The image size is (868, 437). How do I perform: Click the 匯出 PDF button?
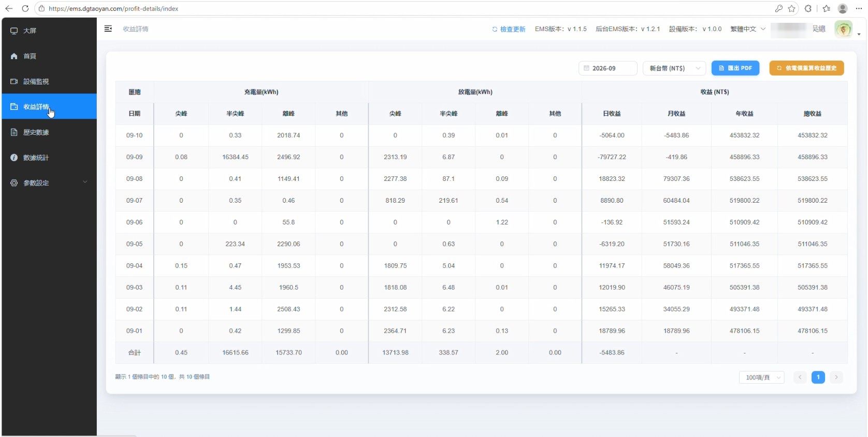(x=735, y=68)
